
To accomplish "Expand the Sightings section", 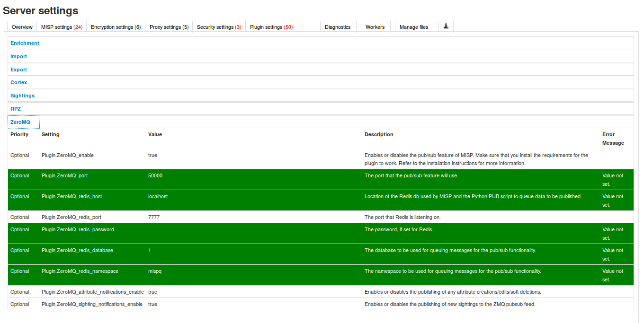I will coord(23,96).
